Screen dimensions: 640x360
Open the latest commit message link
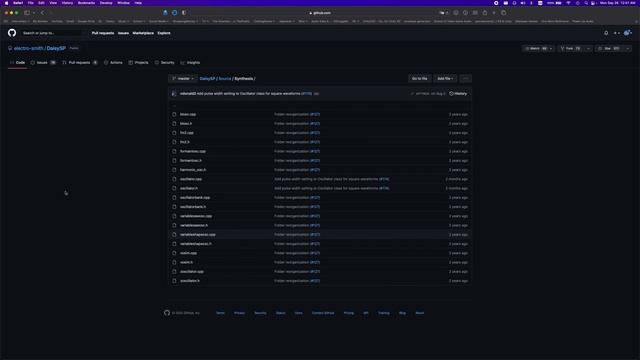coord(249,93)
